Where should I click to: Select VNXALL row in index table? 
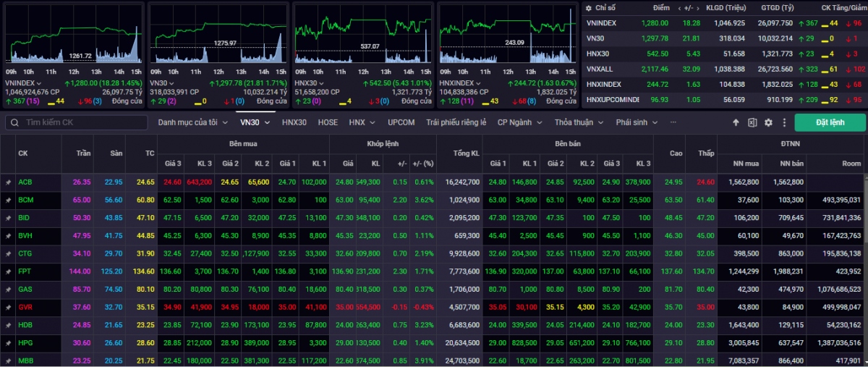coord(723,69)
